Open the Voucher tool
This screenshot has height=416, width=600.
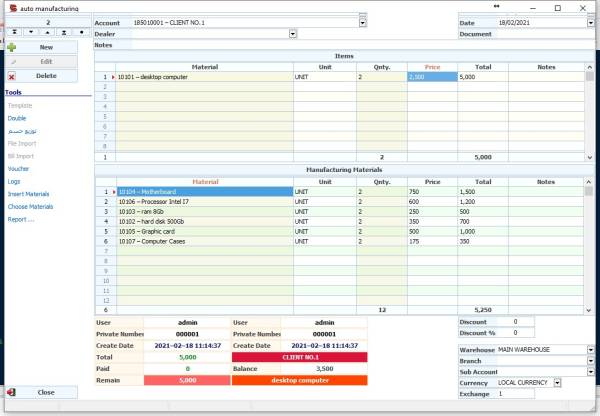pos(18,169)
